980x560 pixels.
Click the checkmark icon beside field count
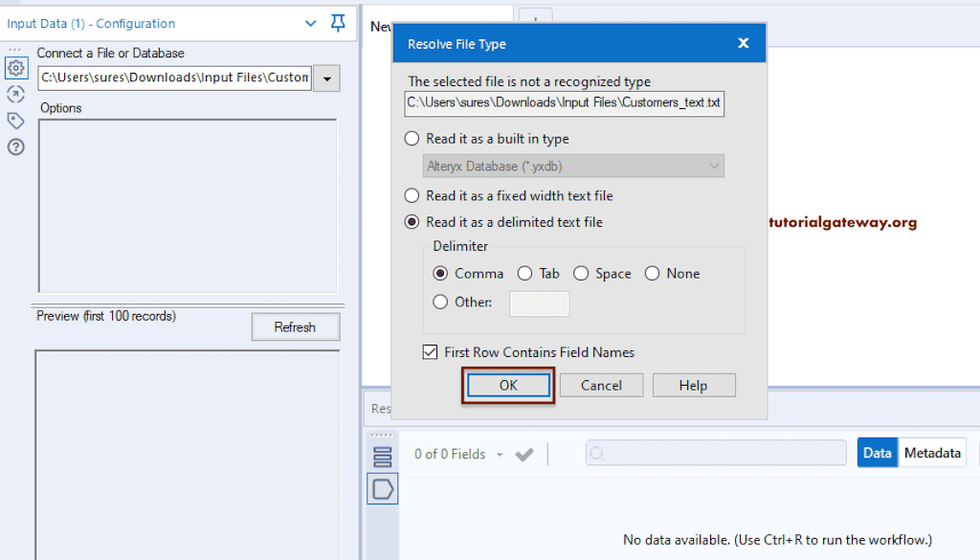(x=524, y=454)
